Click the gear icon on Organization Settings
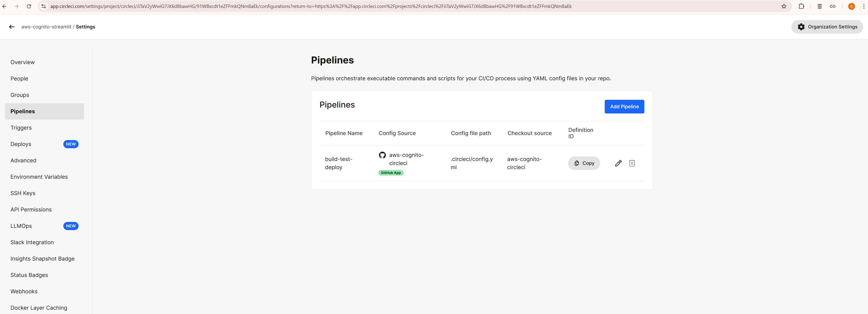The image size is (868, 314). pos(801,27)
